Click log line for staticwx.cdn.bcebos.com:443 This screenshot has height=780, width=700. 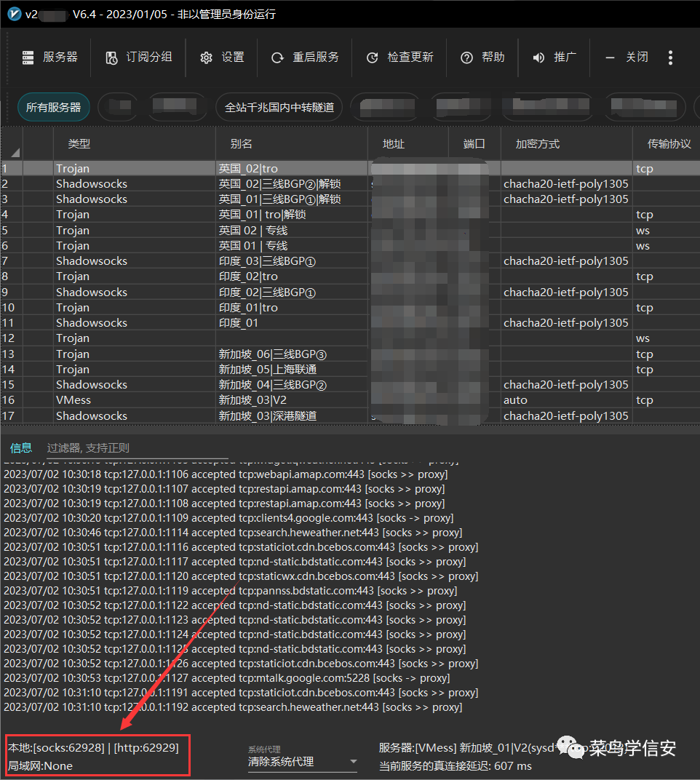pyautogui.click(x=241, y=576)
